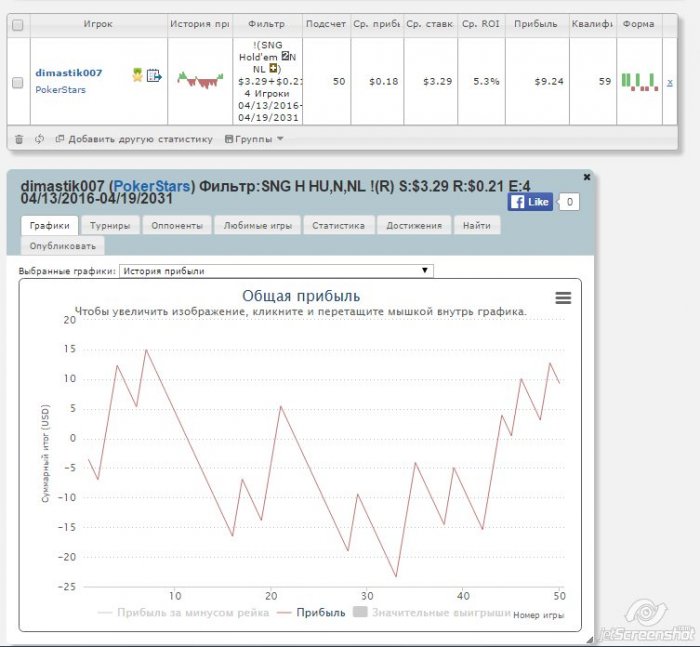Viewport: 700px width, 647px height.
Task: Click the export details icon beside dimastik007
Action: [x=154, y=75]
